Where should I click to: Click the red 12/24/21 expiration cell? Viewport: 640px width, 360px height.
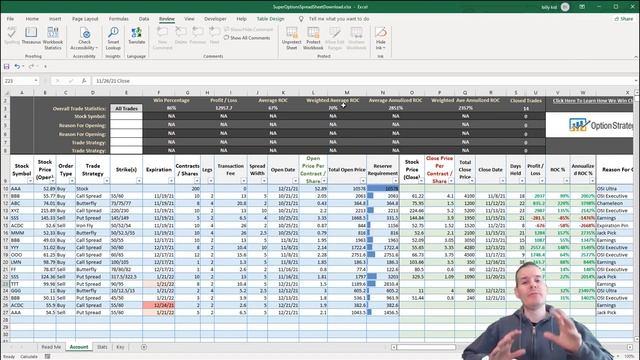pyautogui.click(x=159, y=305)
